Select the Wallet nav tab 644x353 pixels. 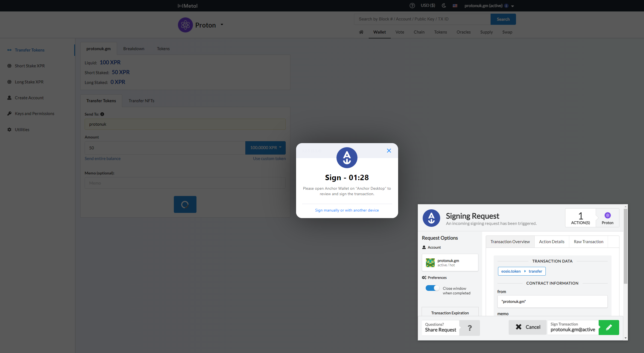pyautogui.click(x=380, y=32)
